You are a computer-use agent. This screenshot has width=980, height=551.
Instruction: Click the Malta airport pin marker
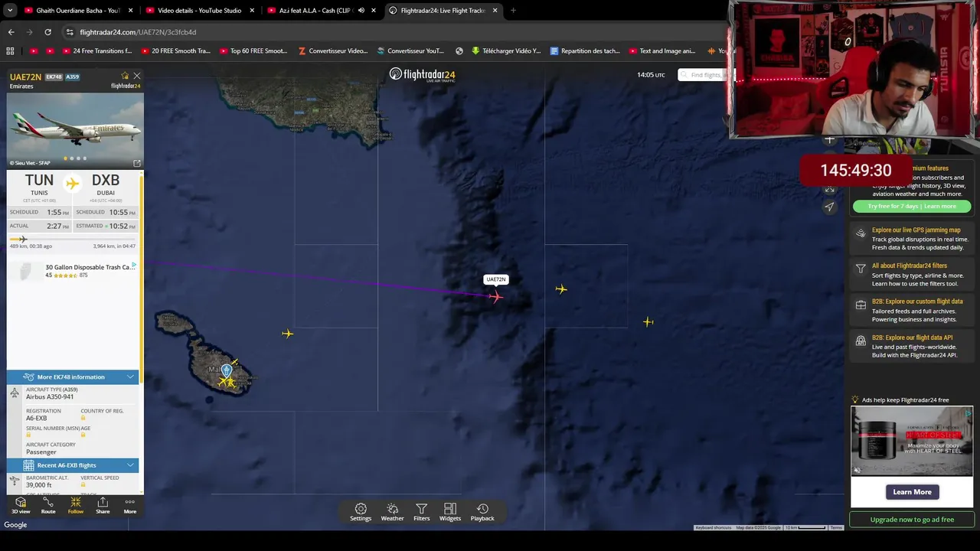(x=227, y=372)
